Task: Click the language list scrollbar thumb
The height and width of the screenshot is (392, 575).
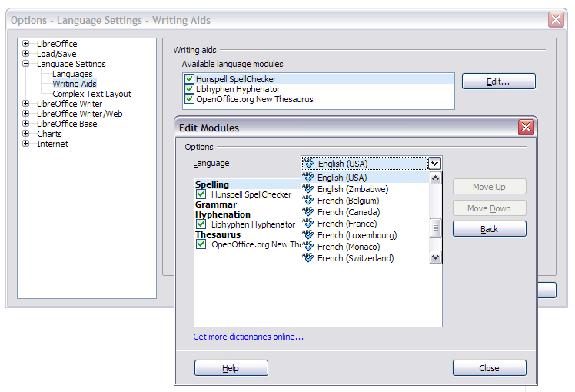Action: pyautogui.click(x=436, y=227)
